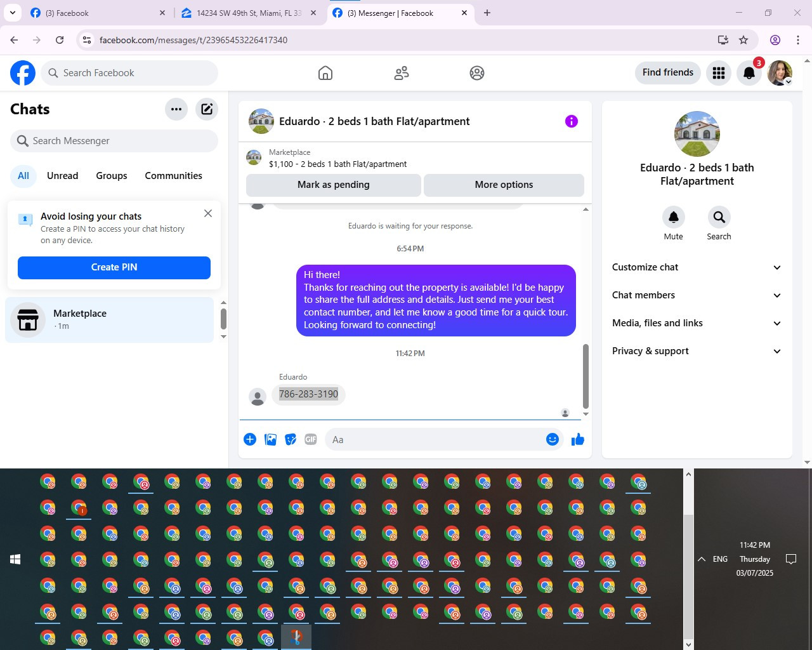This screenshot has height=650, width=812.
Task: Open the taskbar clock showing 11:42 PM
Action: click(x=755, y=559)
